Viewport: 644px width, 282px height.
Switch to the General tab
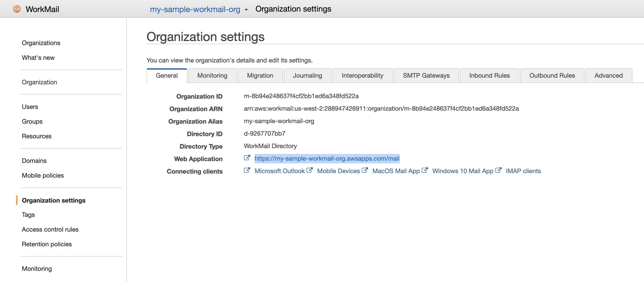tap(167, 75)
